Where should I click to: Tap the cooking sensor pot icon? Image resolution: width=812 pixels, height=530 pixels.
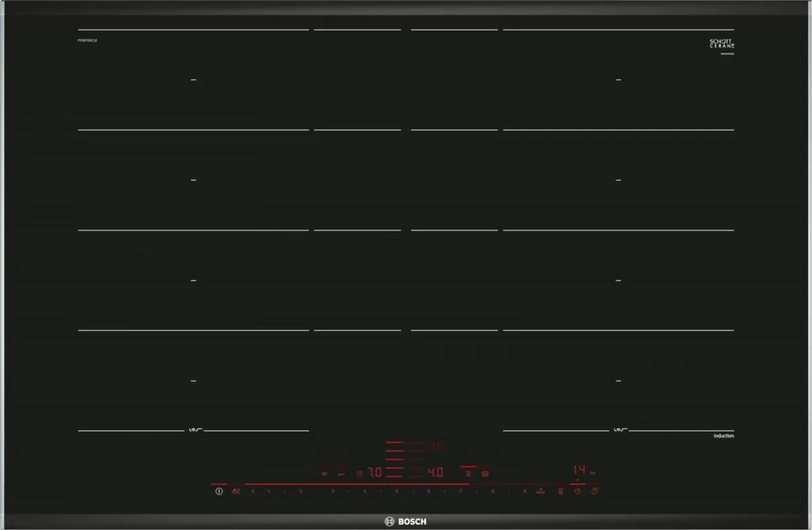point(324,474)
